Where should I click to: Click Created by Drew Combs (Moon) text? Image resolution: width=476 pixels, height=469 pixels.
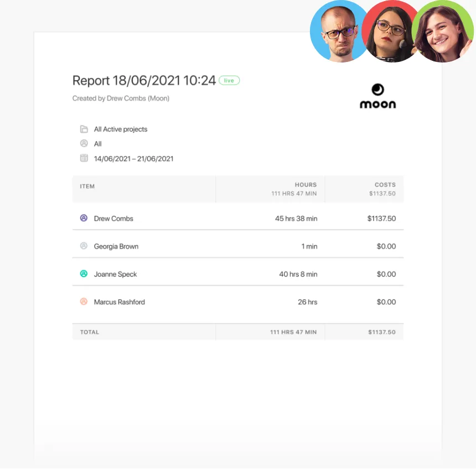(121, 98)
